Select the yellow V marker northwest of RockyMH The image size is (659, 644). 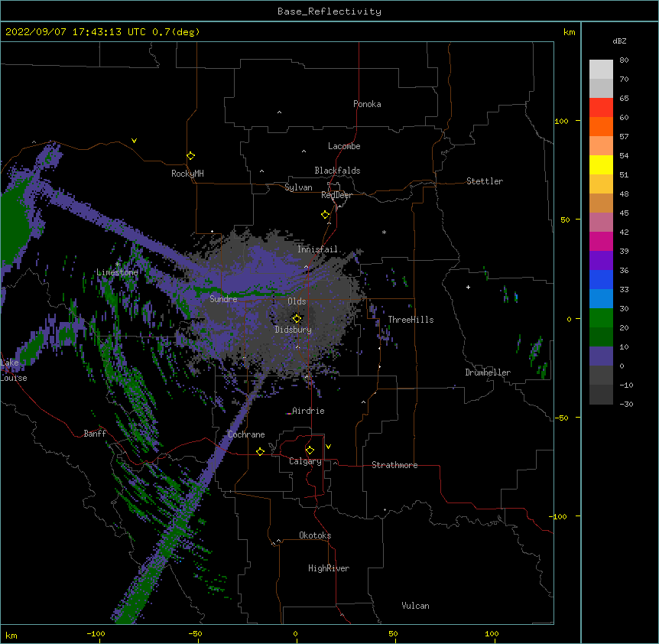pos(134,141)
